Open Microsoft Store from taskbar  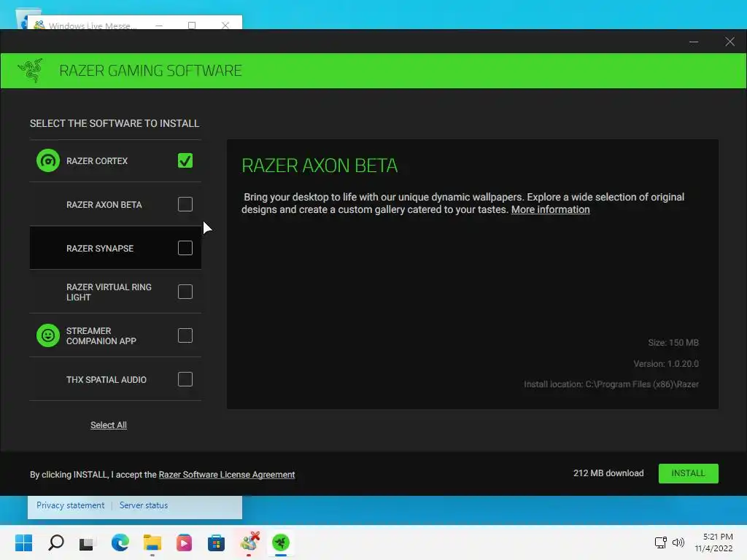tap(216, 542)
